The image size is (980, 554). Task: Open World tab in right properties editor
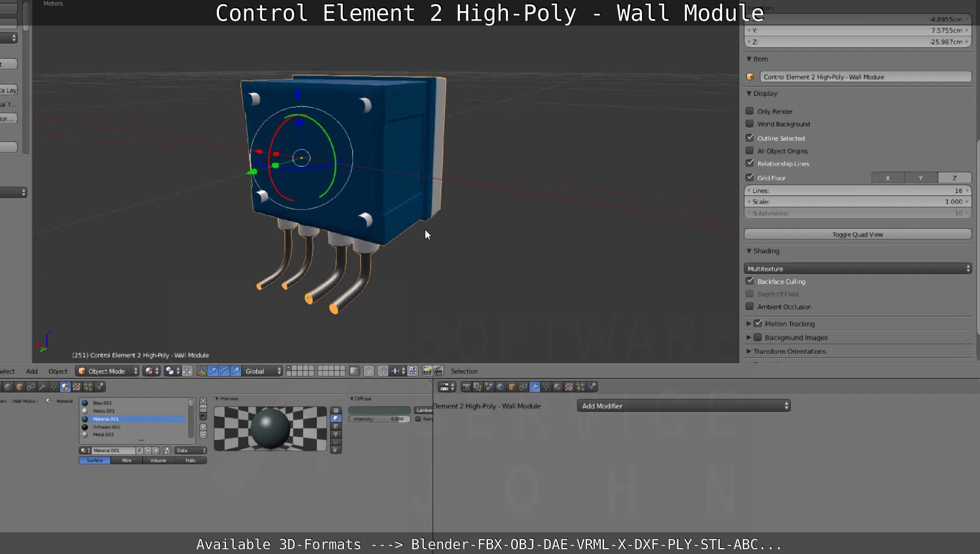click(500, 387)
